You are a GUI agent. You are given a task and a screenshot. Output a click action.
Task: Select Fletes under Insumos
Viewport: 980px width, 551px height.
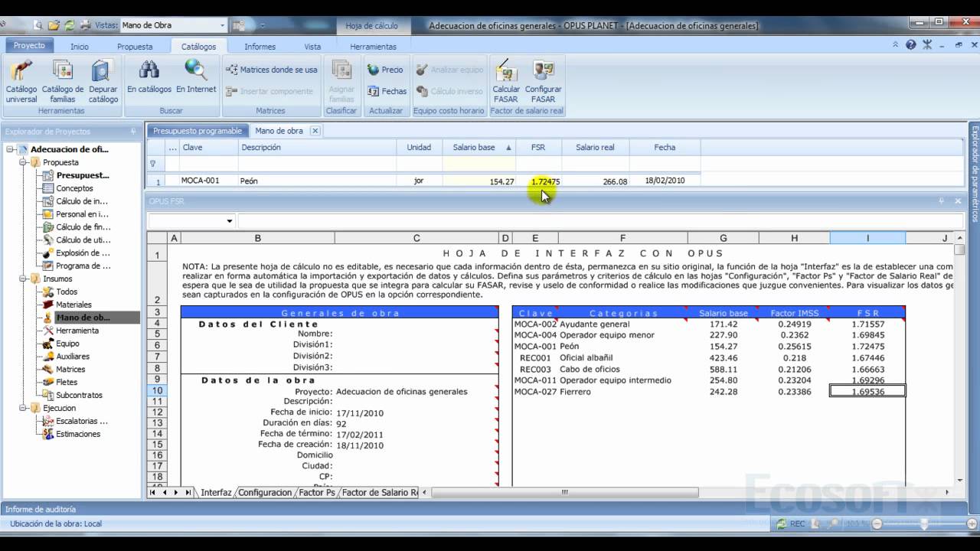click(x=67, y=383)
